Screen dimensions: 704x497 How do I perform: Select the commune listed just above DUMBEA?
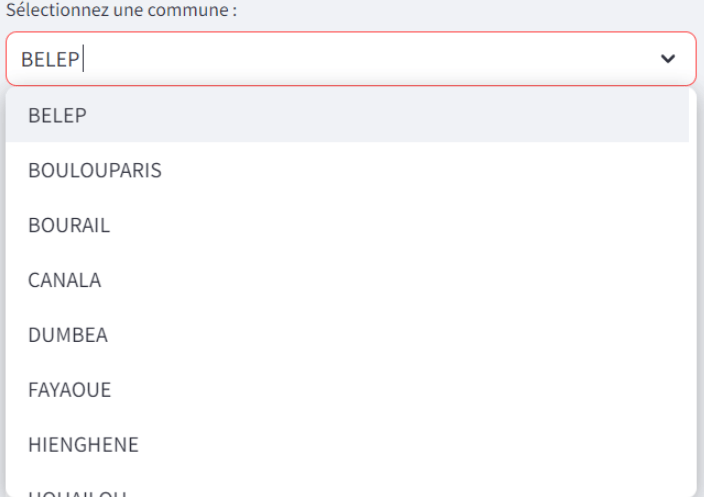(x=65, y=280)
